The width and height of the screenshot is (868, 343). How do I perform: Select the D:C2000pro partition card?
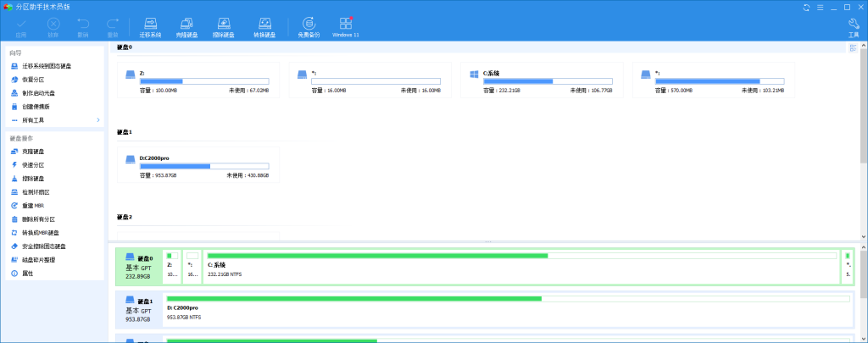pyautogui.click(x=198, y=166)
